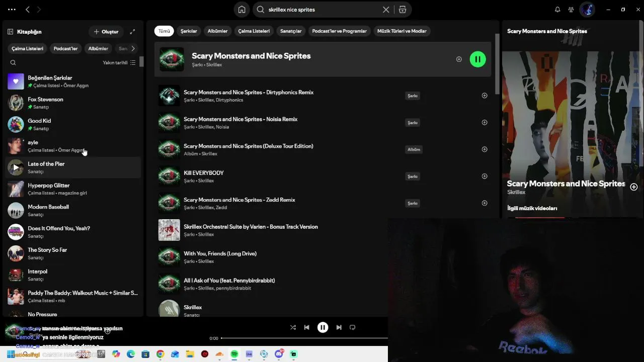Add the Noisia Remix to library
Viewport: 644px width, 362px height.
(x=485, y=123)
